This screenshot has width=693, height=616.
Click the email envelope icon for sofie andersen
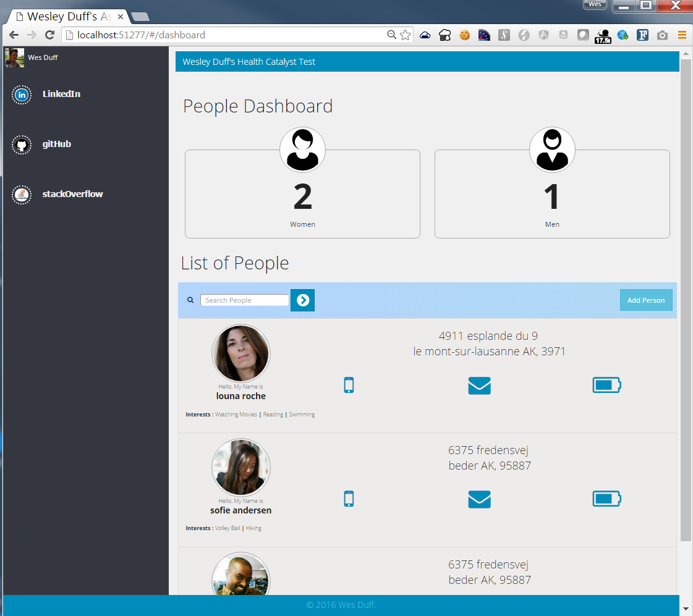pos(480,499)
